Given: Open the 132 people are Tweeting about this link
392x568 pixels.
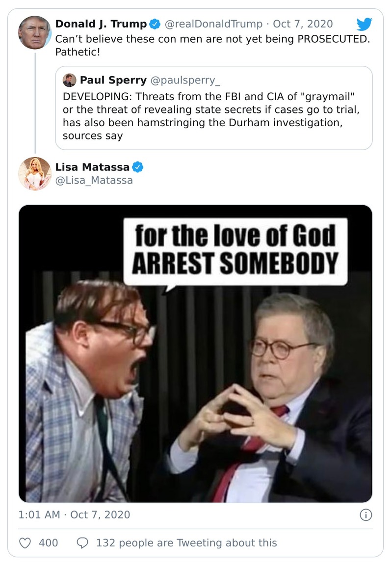Looking at the screenshot, I should point(186,543).
